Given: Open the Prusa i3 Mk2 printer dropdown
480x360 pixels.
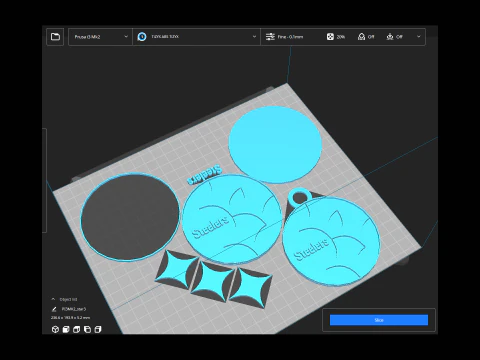Looking at the screenshot, I should point(100,37).
